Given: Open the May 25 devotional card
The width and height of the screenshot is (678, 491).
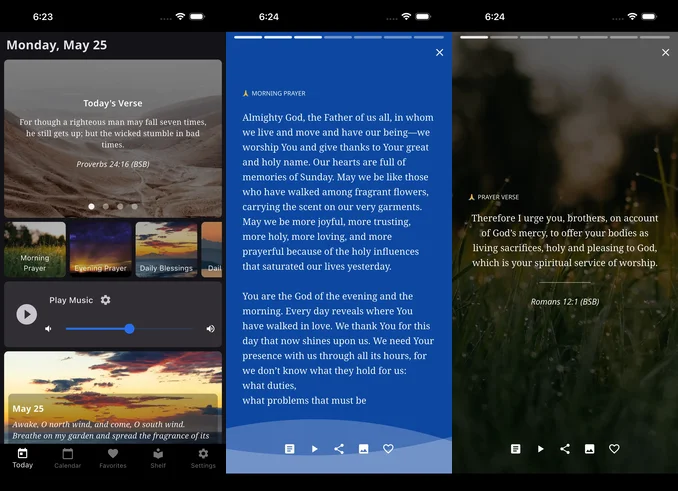Looking at the screenshot, I should [x=113, y=398].
